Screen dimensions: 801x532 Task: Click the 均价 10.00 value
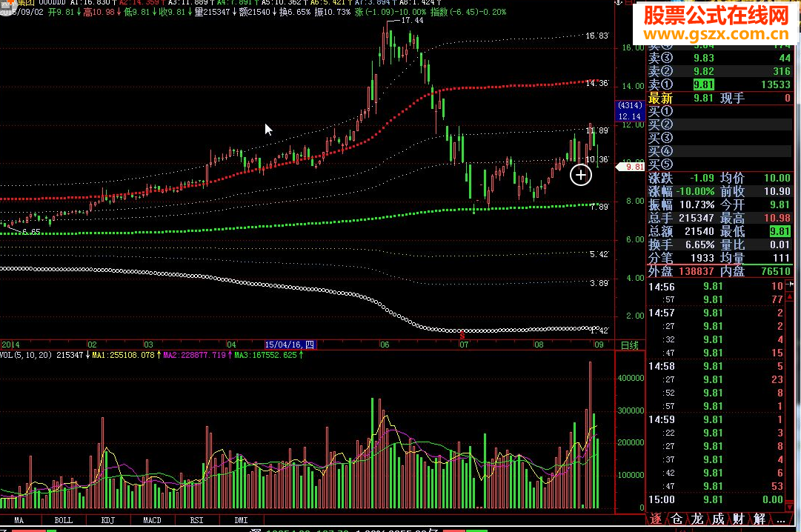777,178
